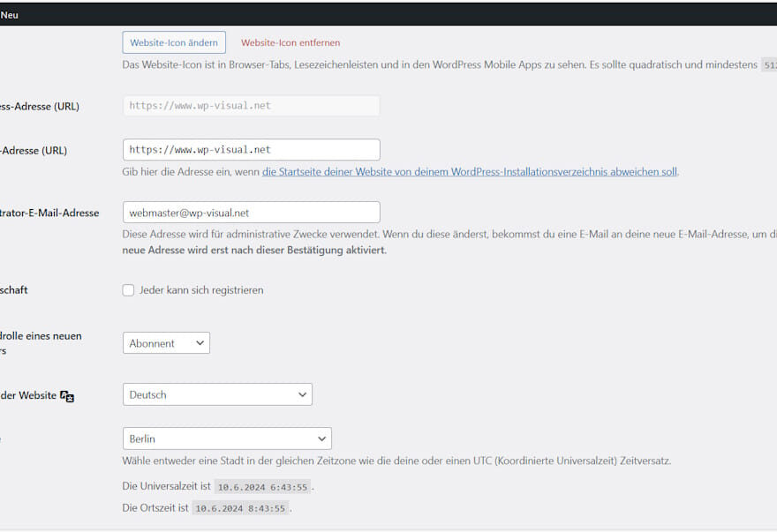
Task: Click the 'Jeder kann sich registrieren' label text
Action: click(201, 290)
